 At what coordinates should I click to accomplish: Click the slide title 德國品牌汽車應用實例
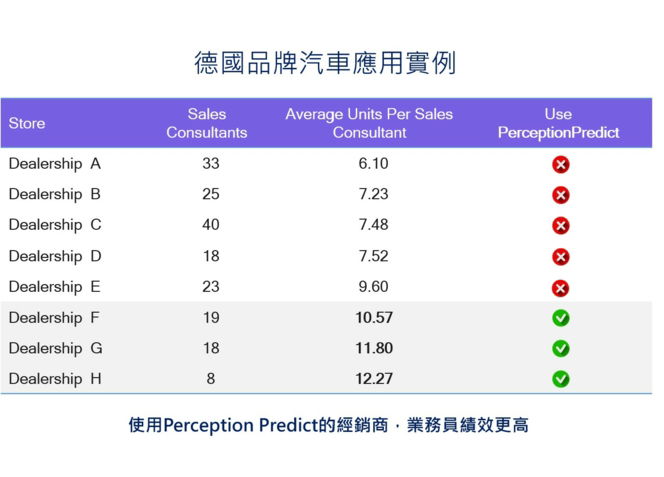pyautogui.click(x=325, y=64)
